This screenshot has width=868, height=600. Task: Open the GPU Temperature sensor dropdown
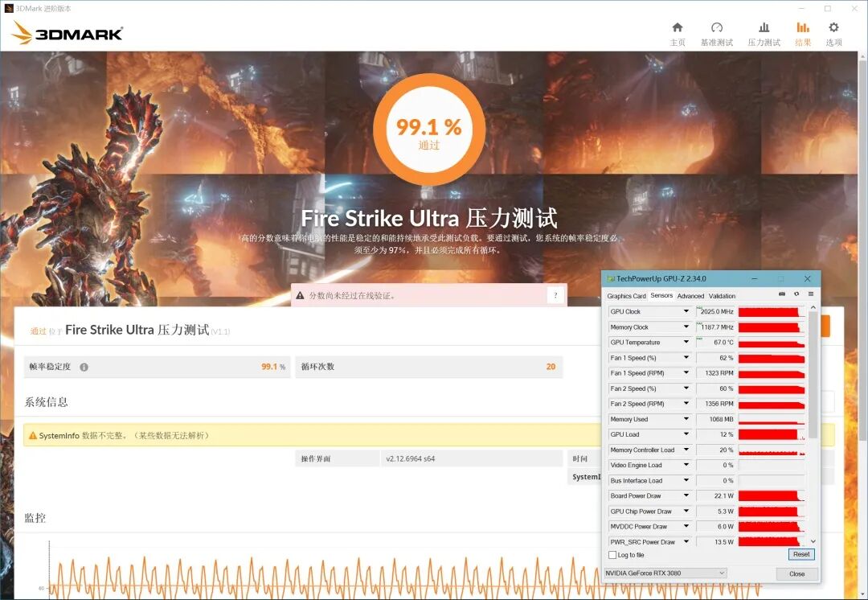pyautogui.click(x=686, y=343)
